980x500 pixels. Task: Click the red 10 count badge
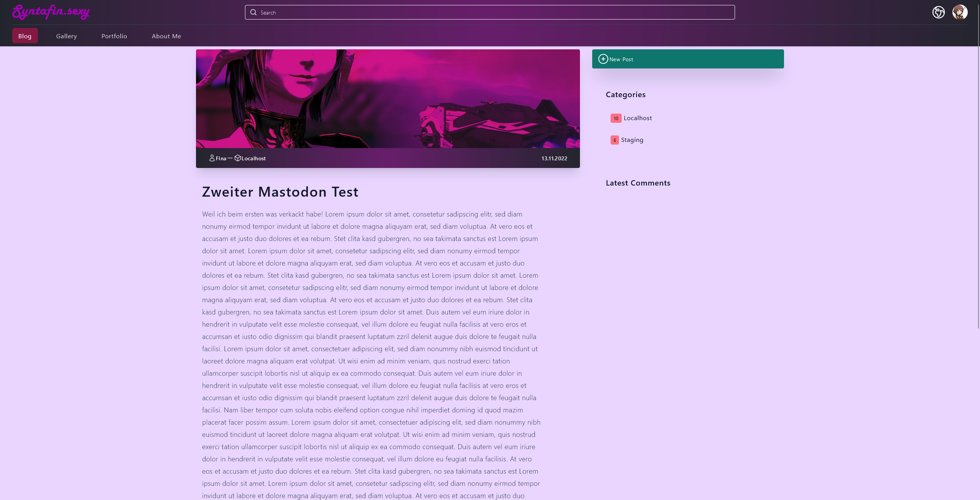pyautogui.click(x=616, y=118)
